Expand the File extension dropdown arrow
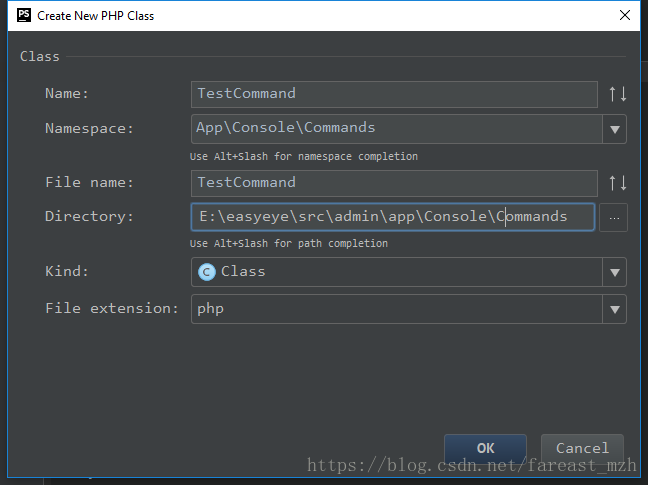 tap(615, 309)
